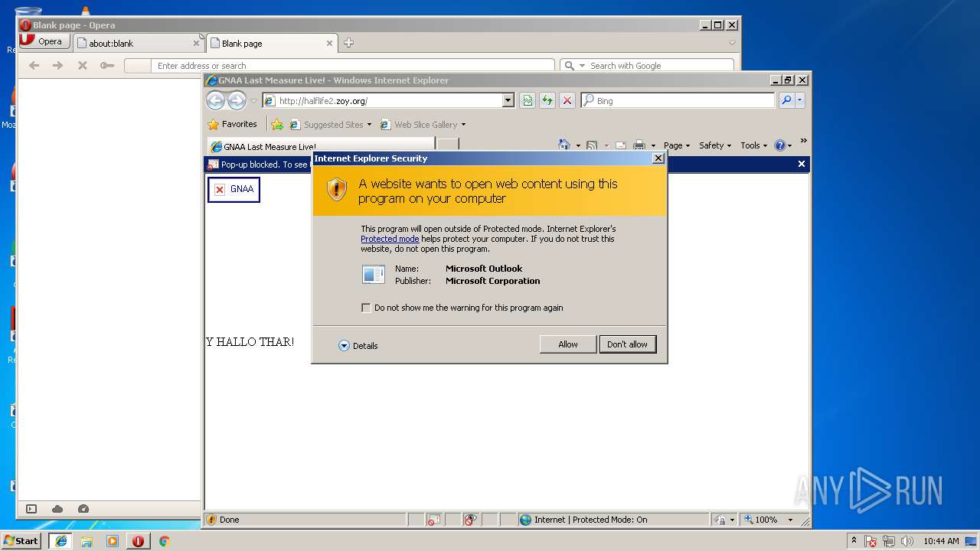Click the volume speaker tray icon
This screenshot has width=980, height=551.
click(x=907, y=541)
